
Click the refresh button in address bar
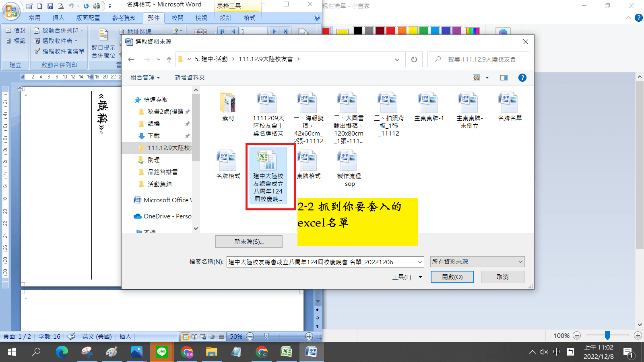coord(414,60)
